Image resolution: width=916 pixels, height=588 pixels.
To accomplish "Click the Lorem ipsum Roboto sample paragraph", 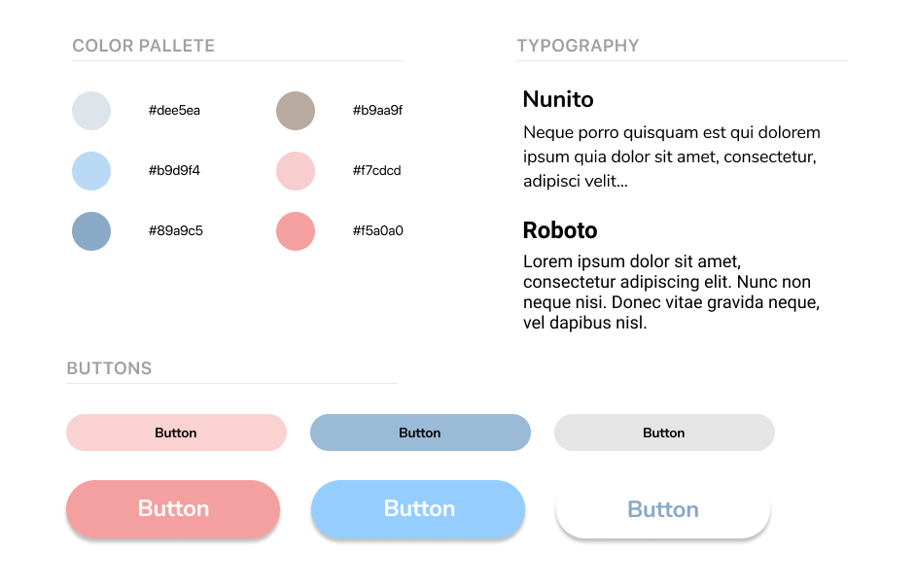I will [671, 292].
